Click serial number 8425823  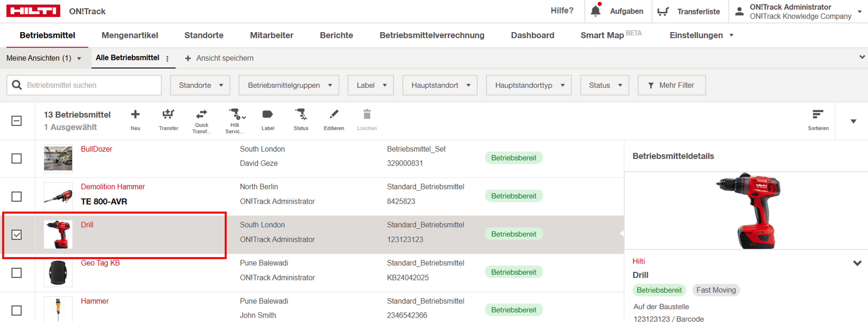[401, 201]
